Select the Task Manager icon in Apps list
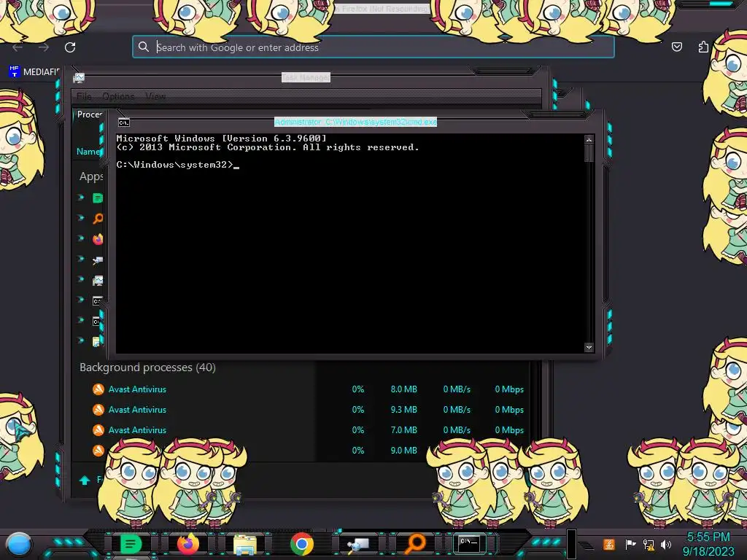747x560 pixels. click(98, 281)
